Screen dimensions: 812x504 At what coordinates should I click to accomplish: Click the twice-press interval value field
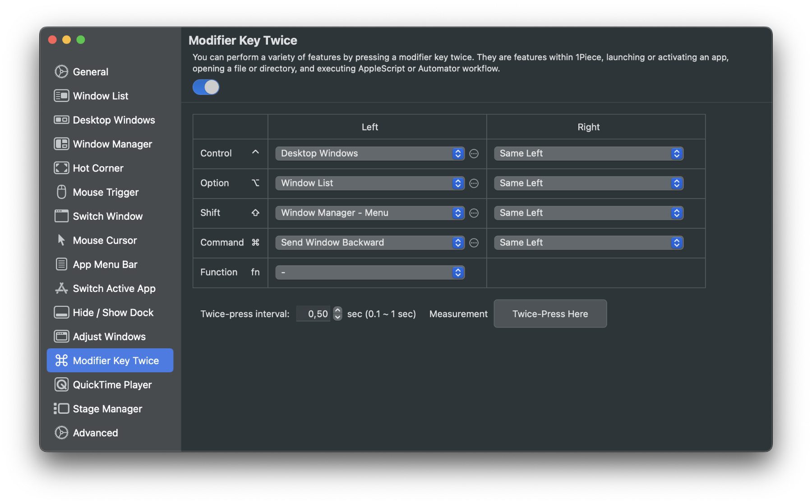pos(314,314)
